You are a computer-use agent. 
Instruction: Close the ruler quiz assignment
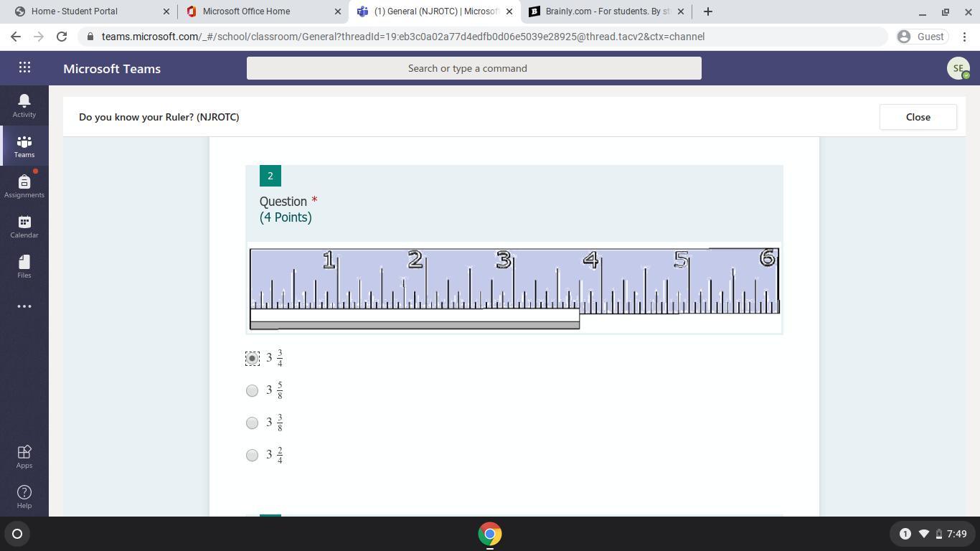(x=918, y=117)
